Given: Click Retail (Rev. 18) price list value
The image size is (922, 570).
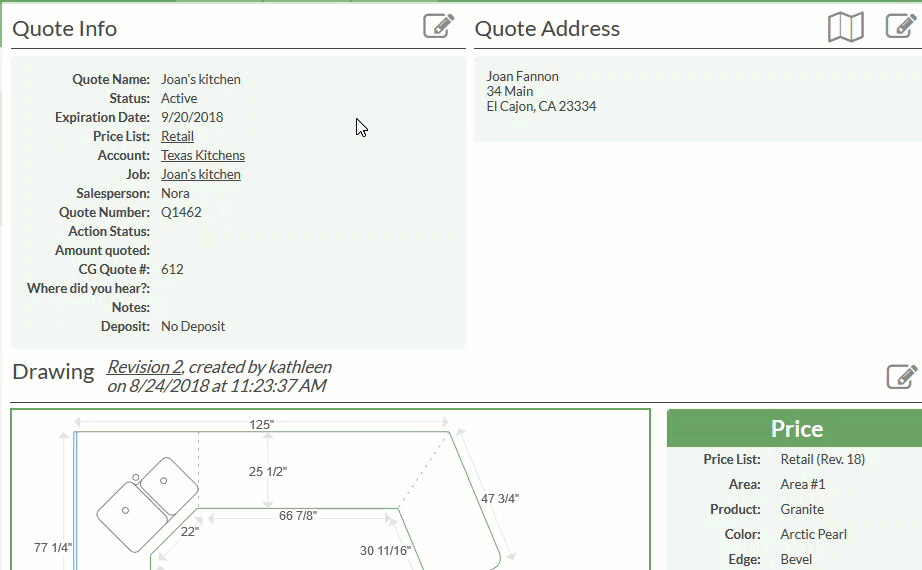Looking at the screenshot, I should click(x=823, y=459).
